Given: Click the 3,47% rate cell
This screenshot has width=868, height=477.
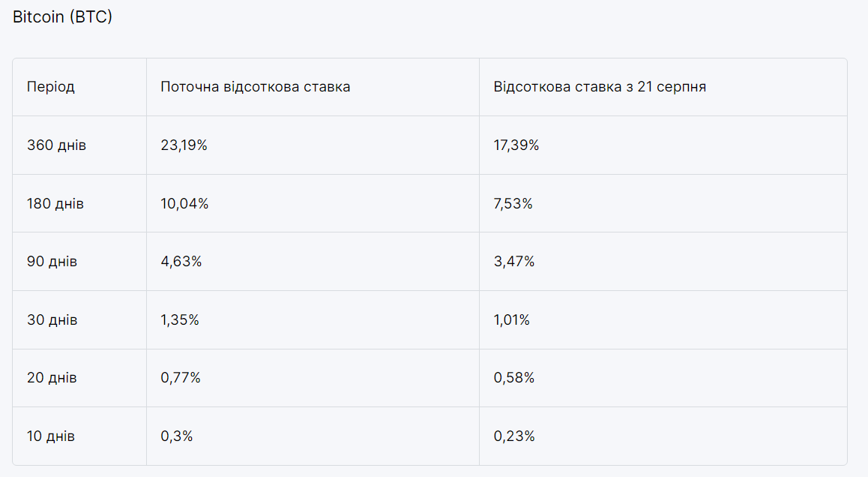Looking at the screenshot, I should click(x=513, y=262).
